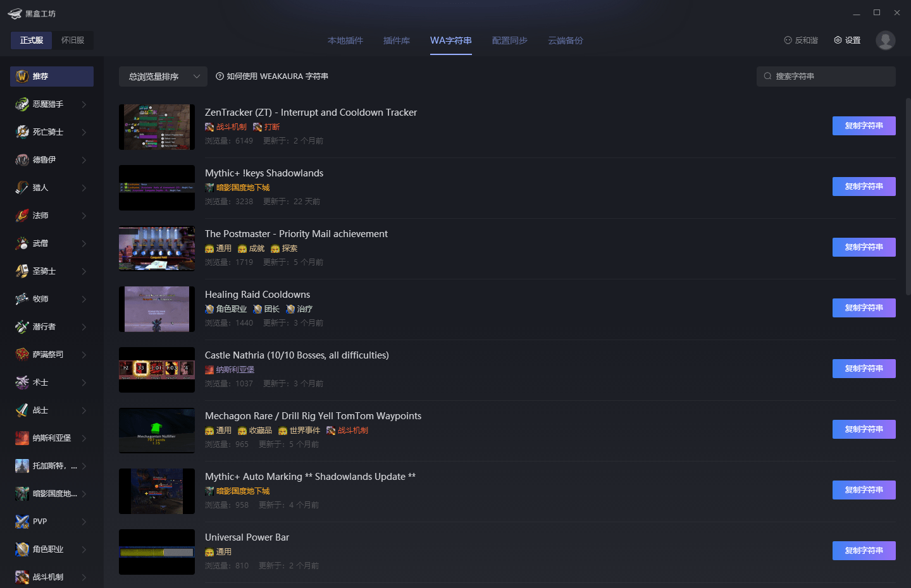Click the help icon for WeakAura strings
The height and width of the screenshot is (588, 911).
coord(220,77)
